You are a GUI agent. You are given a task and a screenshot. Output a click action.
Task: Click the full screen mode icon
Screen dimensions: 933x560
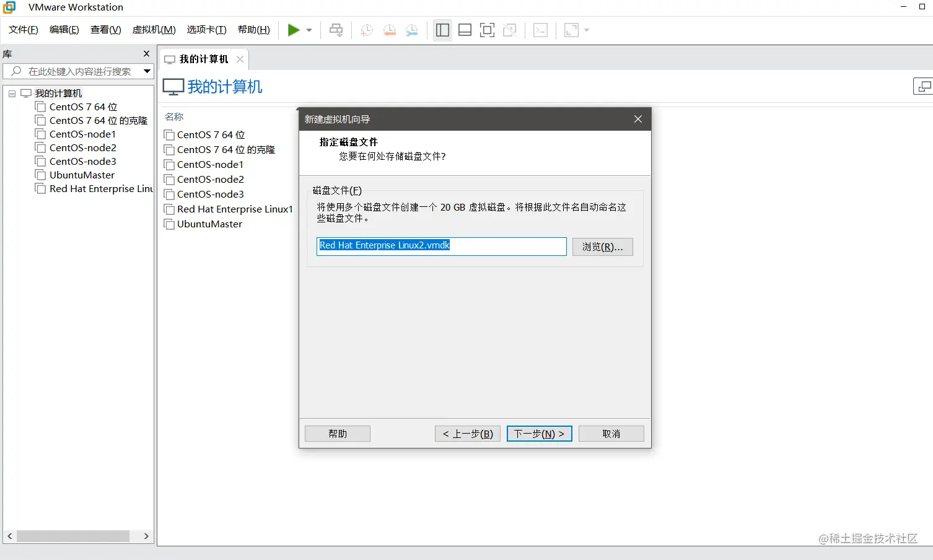(488, 30)
